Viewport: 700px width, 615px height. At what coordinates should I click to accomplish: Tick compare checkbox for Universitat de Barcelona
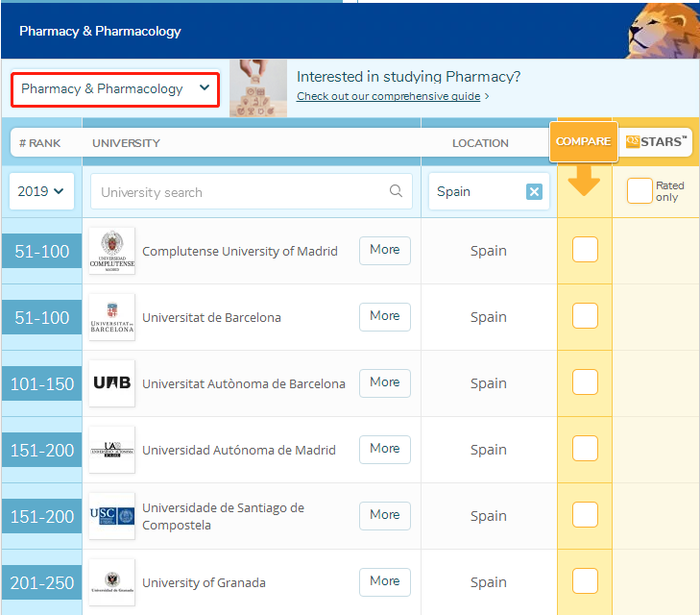(585, 315)
